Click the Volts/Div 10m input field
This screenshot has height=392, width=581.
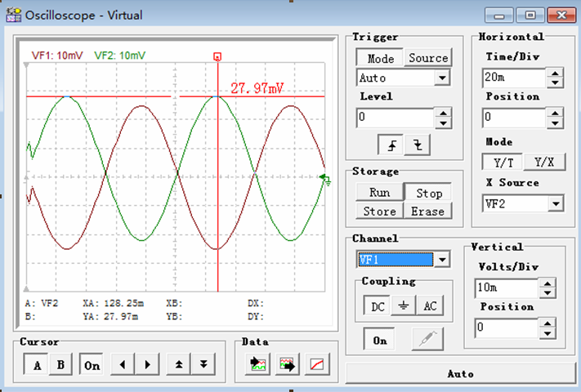coord(507,288)
